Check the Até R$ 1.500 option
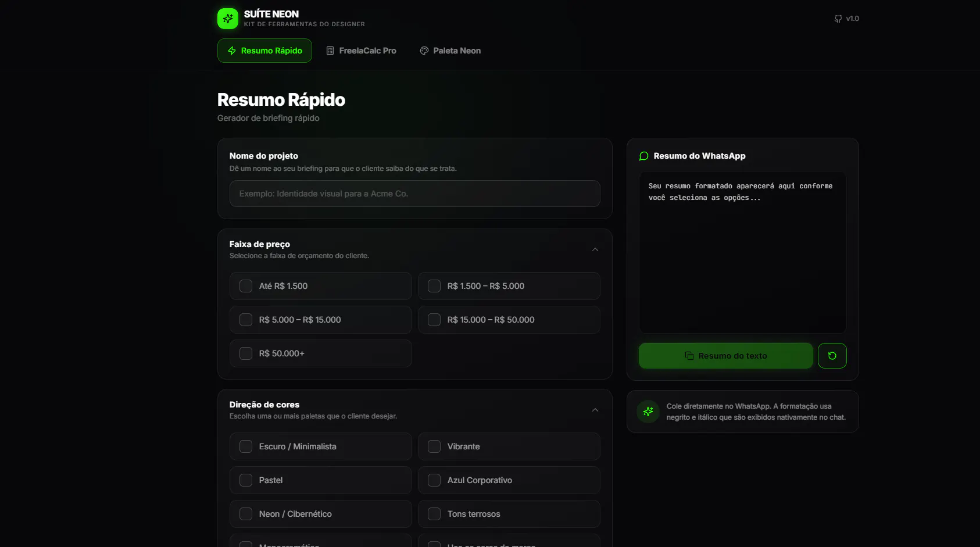 [246, 286]
